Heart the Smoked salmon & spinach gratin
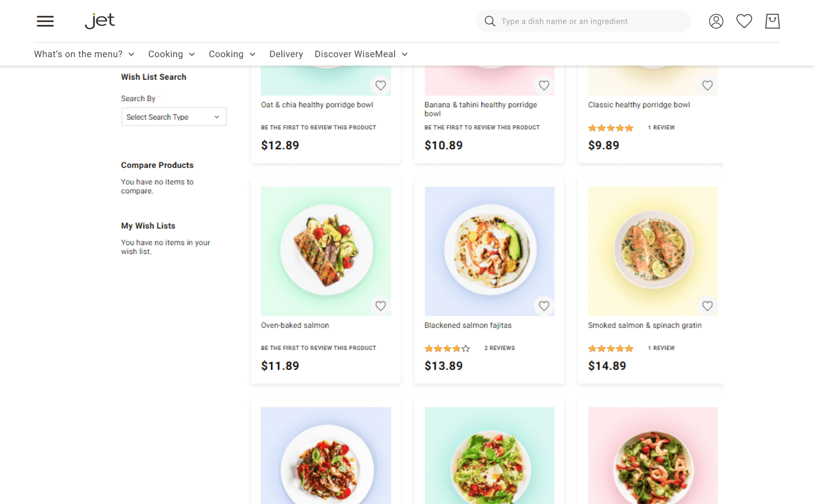Viewport: 815px width, 504px height. (x=707, y=306)
